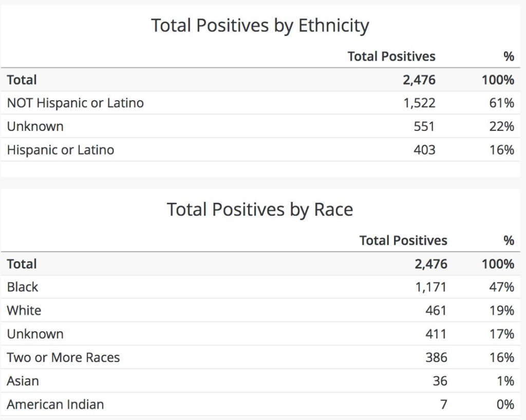Click the 1,171 value for Black
526x420 pixels.
(x=431, y=287)
